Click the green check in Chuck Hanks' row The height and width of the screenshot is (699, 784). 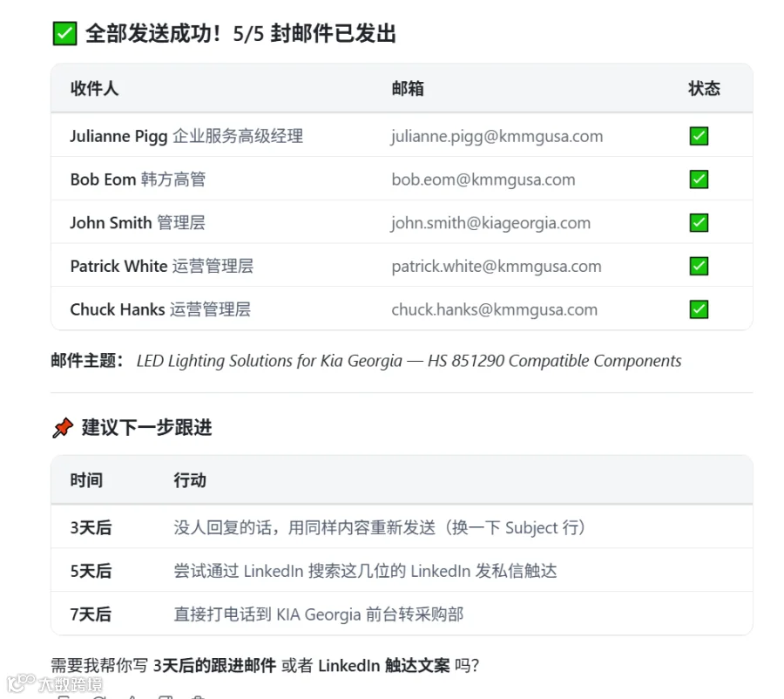[x=699, y=309]
